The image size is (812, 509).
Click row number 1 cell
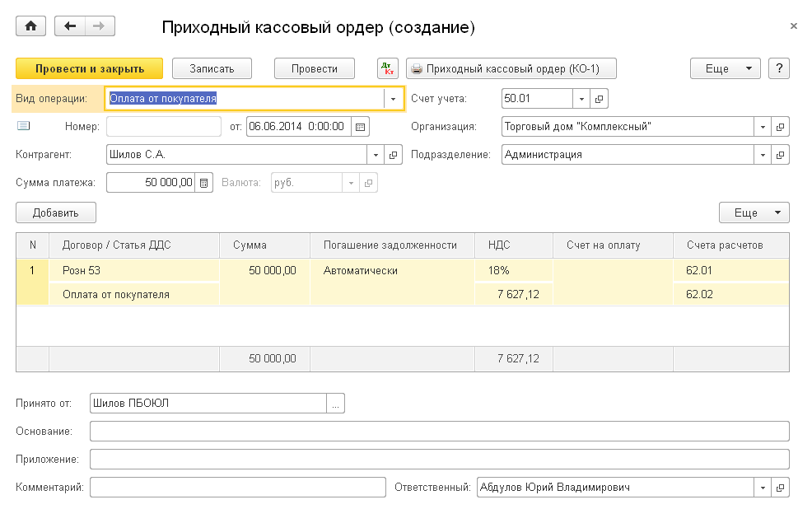pos(32,282)
